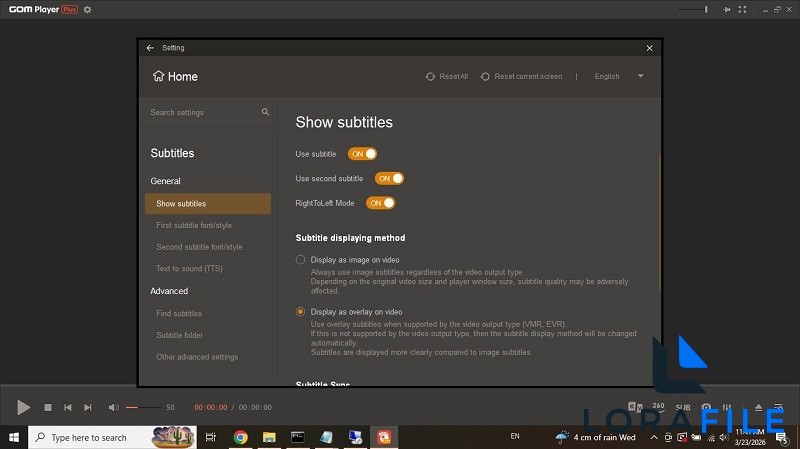The width and height of the screenshot is (800, 449).
Task: Open Find subtitles settings
Action: tap(179, 313)
